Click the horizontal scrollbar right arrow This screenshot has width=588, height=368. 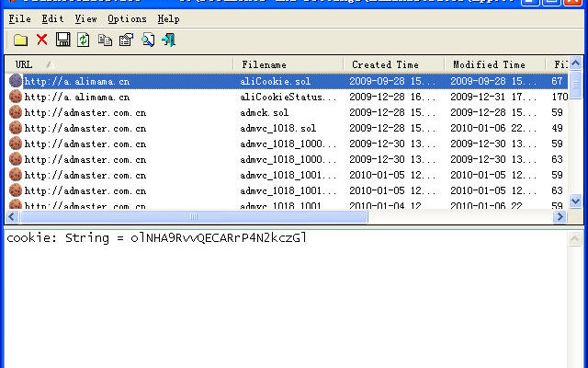click(560, 217)
